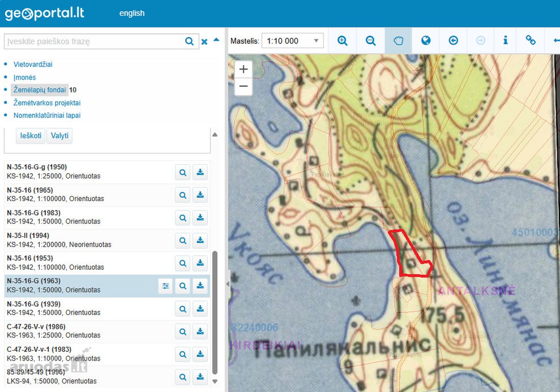
Task: Open the Mastelis scale dropdown
Action: pyautogui.click(x=293, y=41)
